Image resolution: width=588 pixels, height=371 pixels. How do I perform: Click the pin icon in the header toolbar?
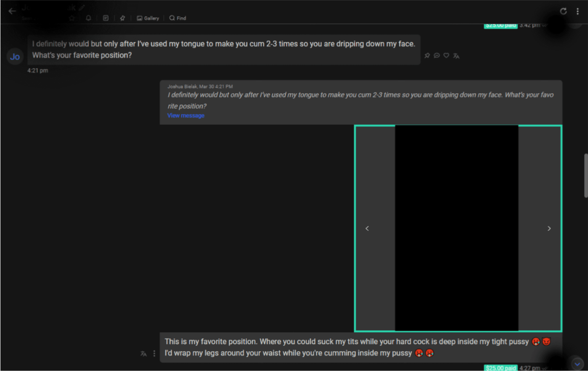pyautogui.click(x=122, y=18)
